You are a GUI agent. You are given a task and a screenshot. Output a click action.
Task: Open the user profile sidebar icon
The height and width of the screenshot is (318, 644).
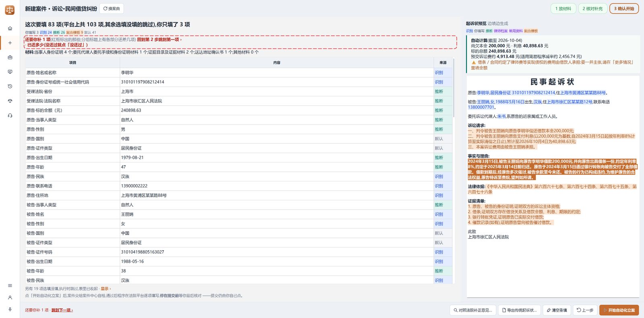[x=10, y=297]
